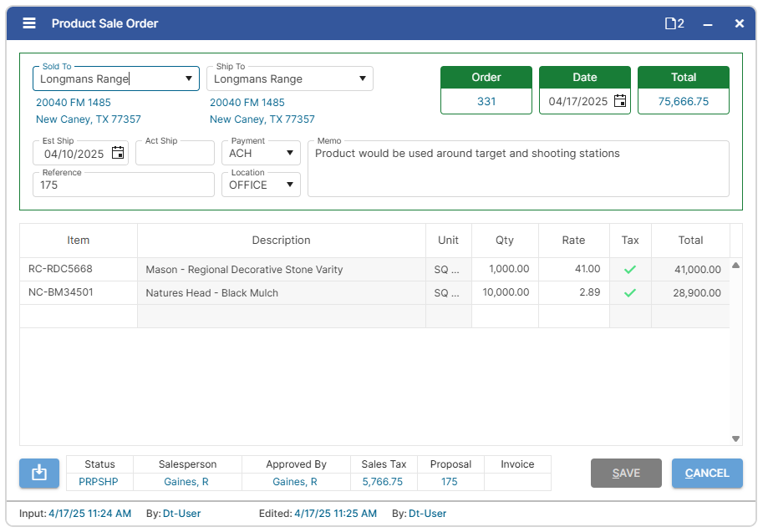Click the sales tax 5,766.75 link

[x=383, y=480]
